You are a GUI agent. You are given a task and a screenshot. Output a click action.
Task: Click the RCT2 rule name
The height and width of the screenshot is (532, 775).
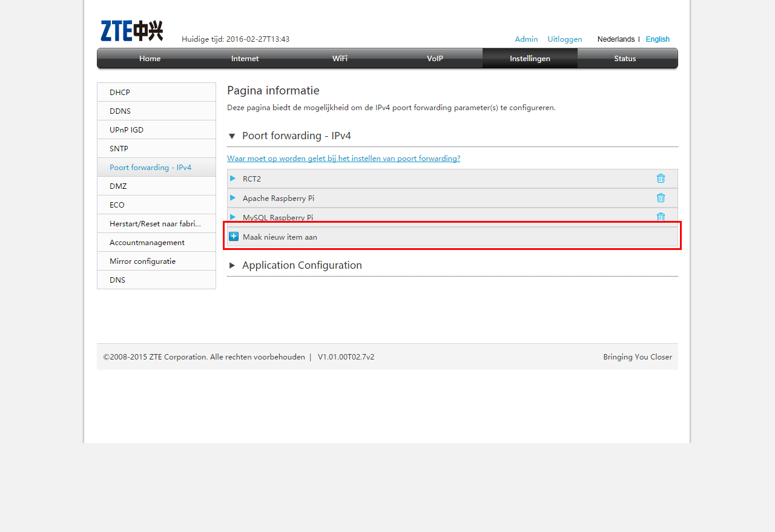[252, 179]
